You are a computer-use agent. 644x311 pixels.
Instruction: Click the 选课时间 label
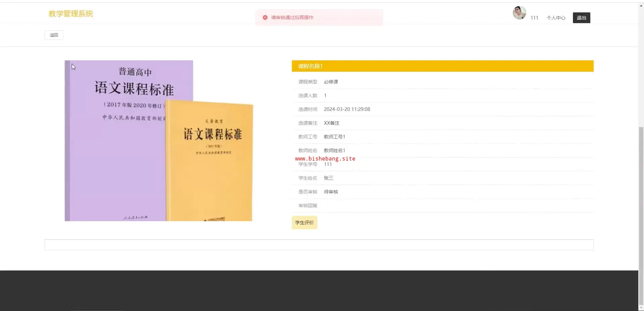(x=308, y=109)
